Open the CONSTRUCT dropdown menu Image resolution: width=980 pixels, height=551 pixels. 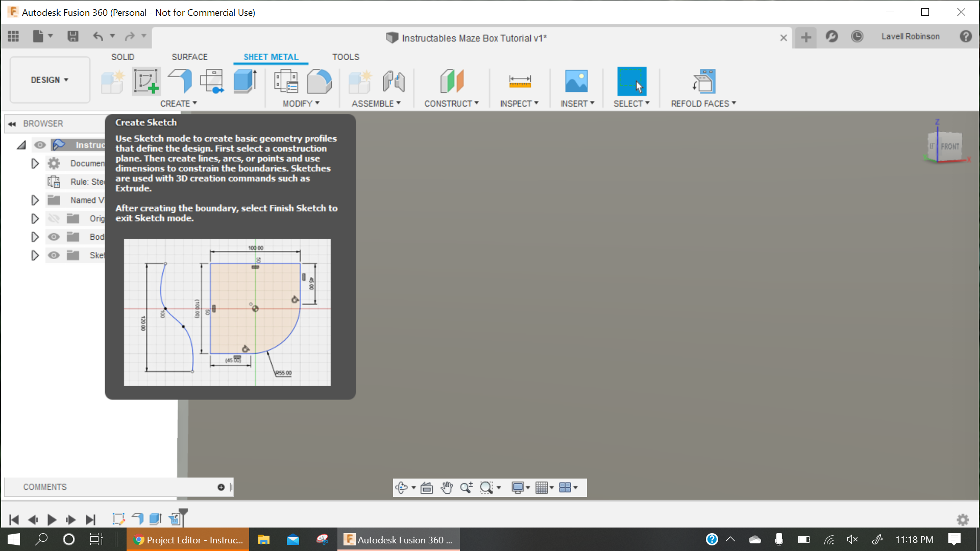(452, 104)
